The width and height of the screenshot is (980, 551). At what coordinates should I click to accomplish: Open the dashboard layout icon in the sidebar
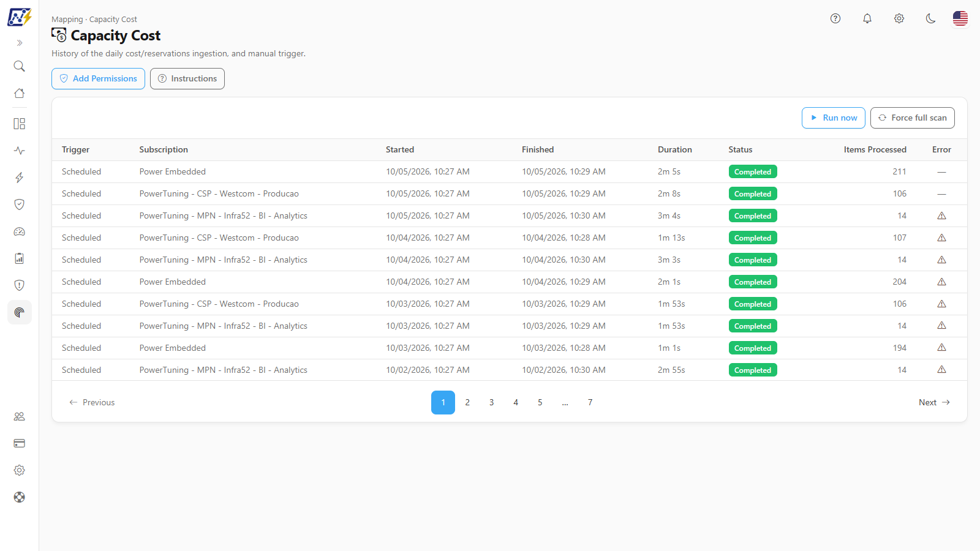[20, 124]
